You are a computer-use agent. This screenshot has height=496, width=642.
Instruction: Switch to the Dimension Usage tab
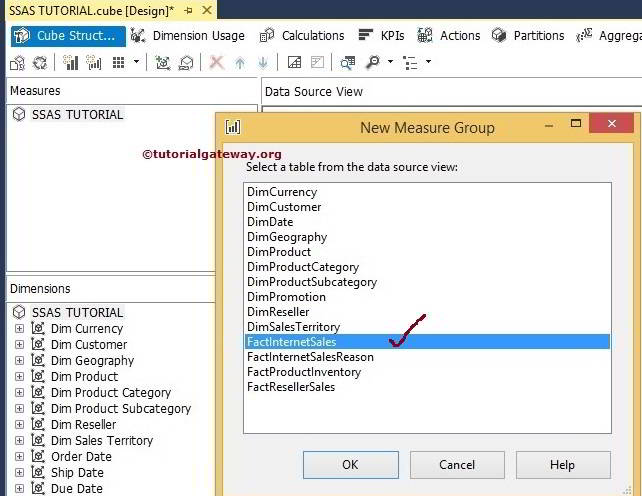point(197,35)
